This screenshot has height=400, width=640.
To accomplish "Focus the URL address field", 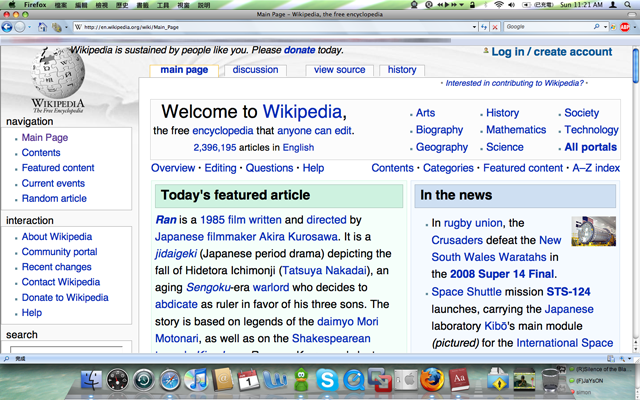I will 273,27.
